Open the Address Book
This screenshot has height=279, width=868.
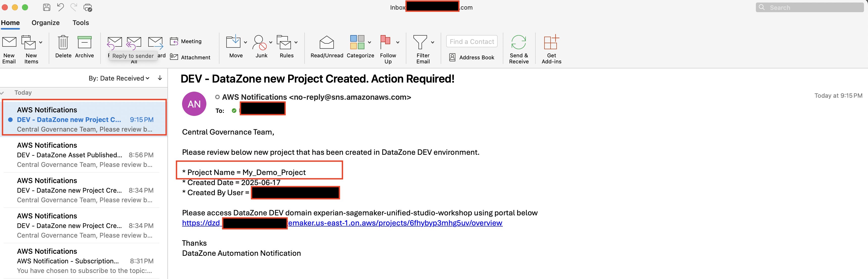(x=472, y=57)
